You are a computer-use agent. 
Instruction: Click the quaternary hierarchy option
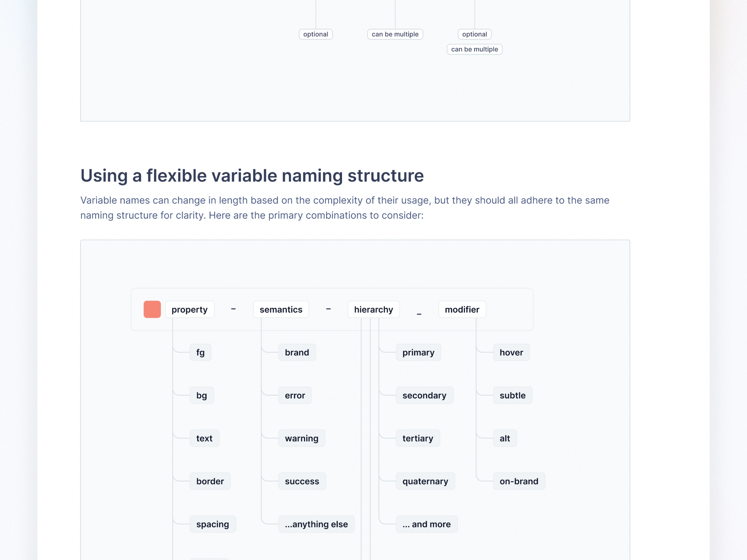(x=425, y=481)
